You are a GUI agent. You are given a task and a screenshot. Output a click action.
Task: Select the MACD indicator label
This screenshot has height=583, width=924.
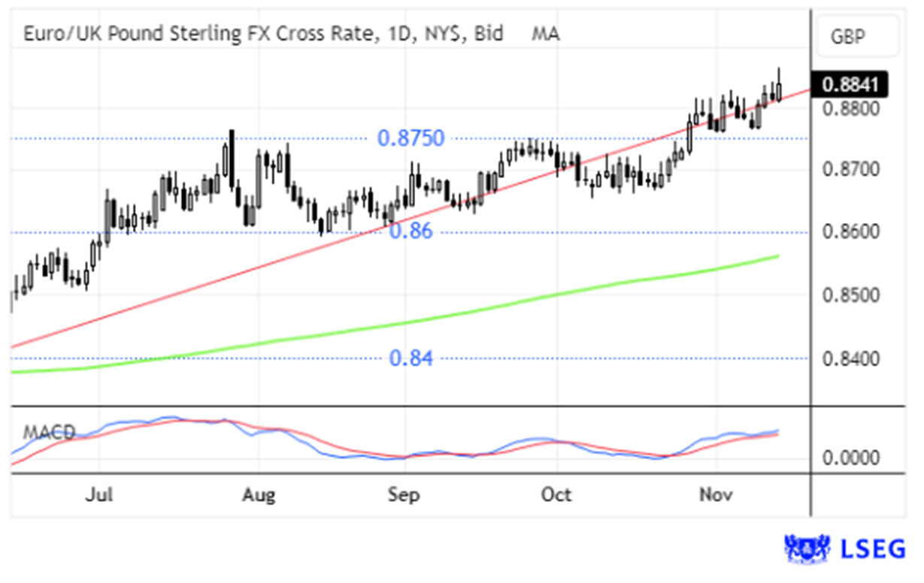coord(48,433)
